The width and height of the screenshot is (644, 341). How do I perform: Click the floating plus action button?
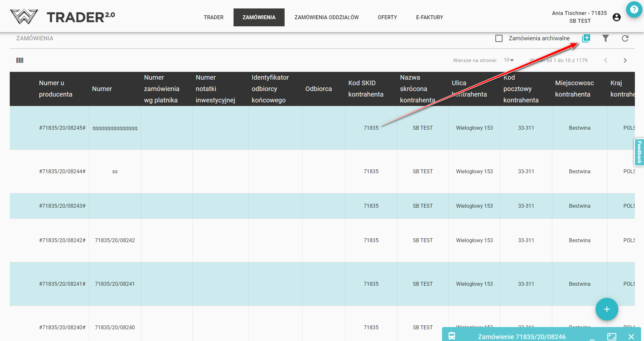pyautogui.click(x=607, y=309)
